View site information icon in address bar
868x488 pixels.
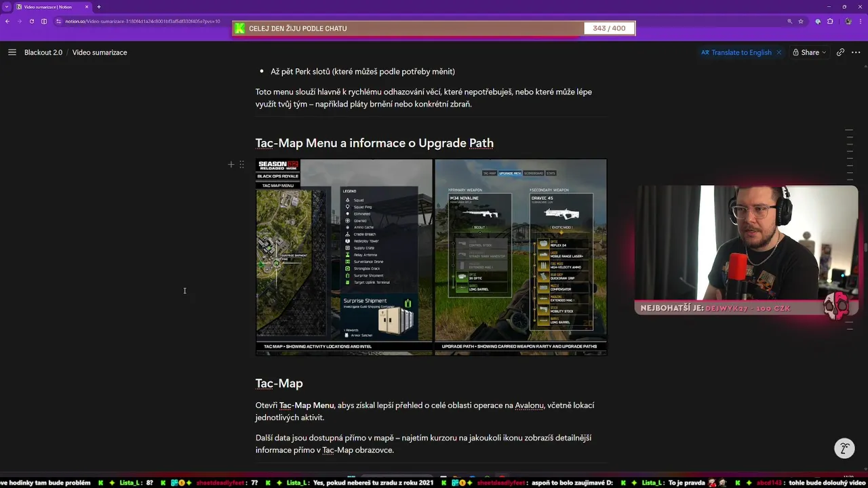pyautogui.click(x=59, y=21)
